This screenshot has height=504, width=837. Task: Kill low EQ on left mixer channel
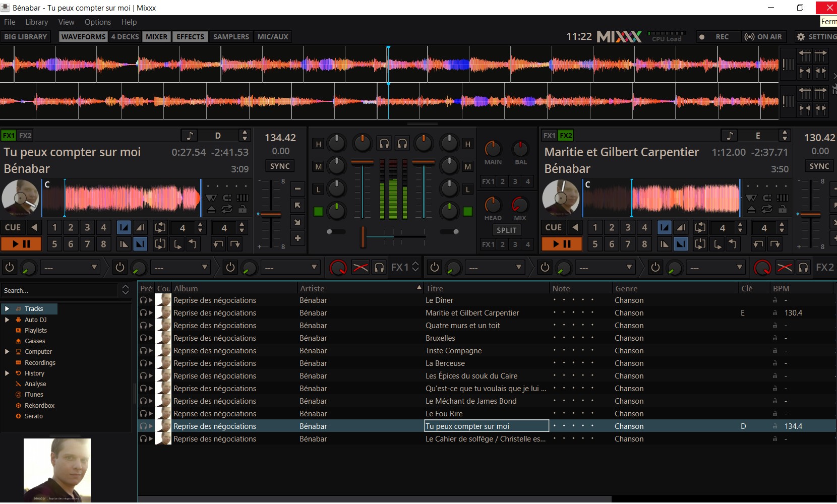tap(318, 190)
